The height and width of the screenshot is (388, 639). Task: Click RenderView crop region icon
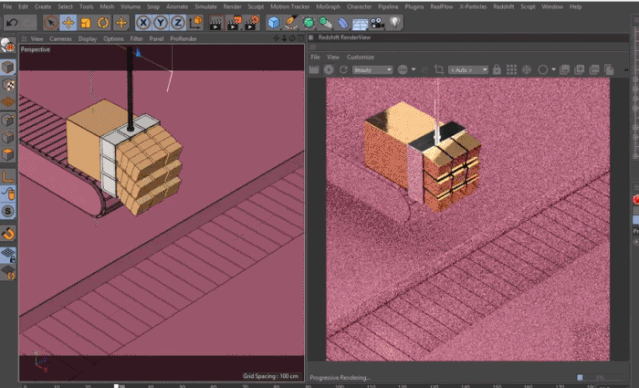[439, 70]
